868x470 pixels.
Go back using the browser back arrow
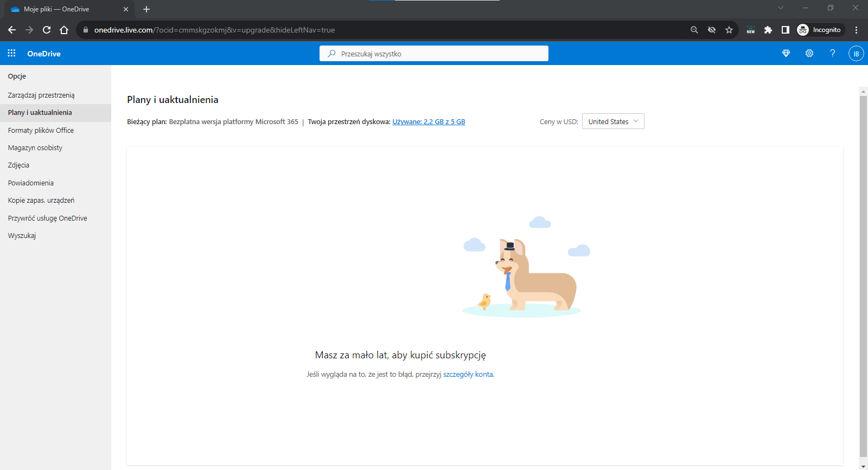(12, 30)
